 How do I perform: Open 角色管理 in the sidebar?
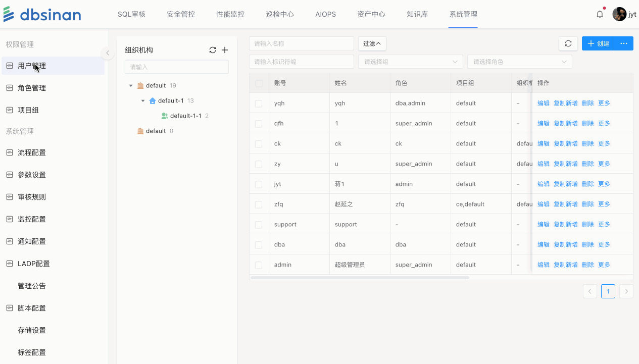(x=32, y=88)
